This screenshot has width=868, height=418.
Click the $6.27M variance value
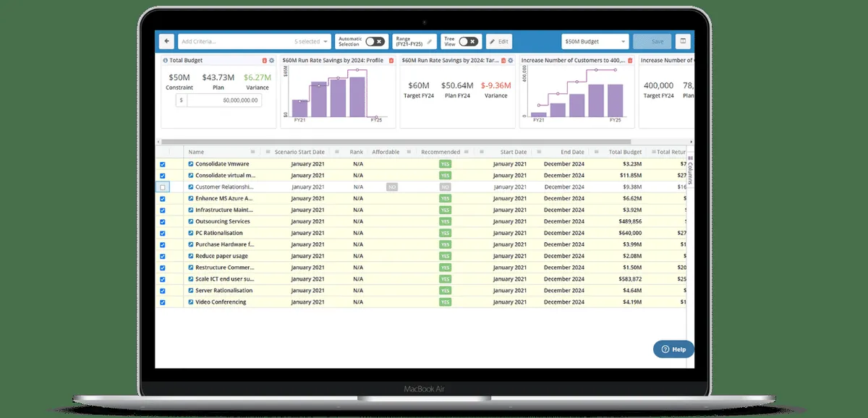[258, 77]
